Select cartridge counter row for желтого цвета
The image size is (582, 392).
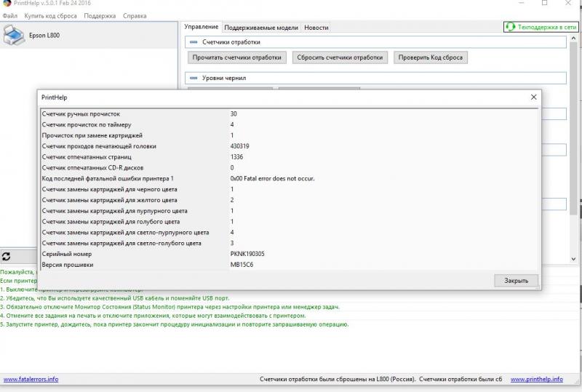pyautogui.click(x=289, y=200)
